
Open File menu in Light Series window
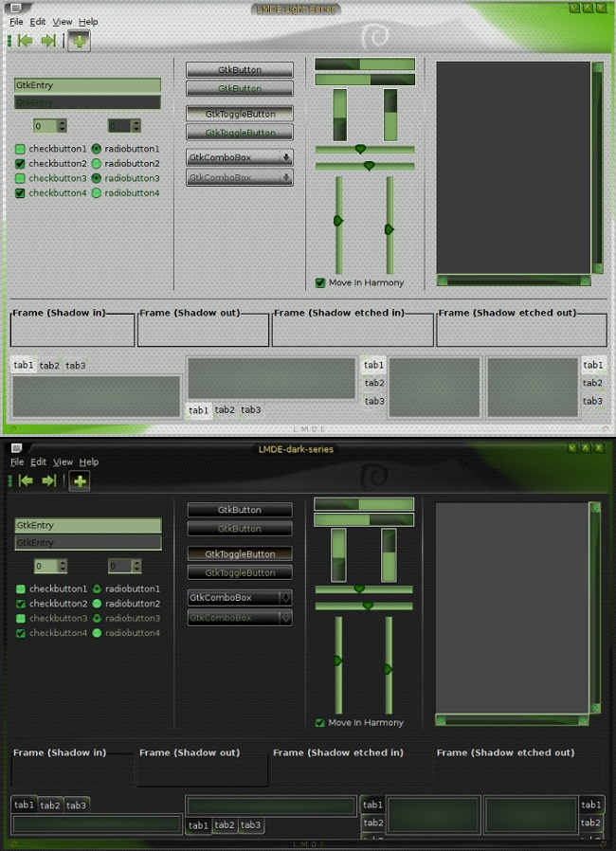click(16, 22)
